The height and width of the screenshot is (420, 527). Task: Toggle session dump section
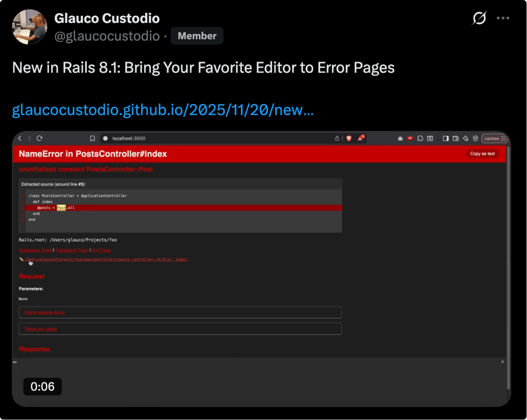click(44, 312)
